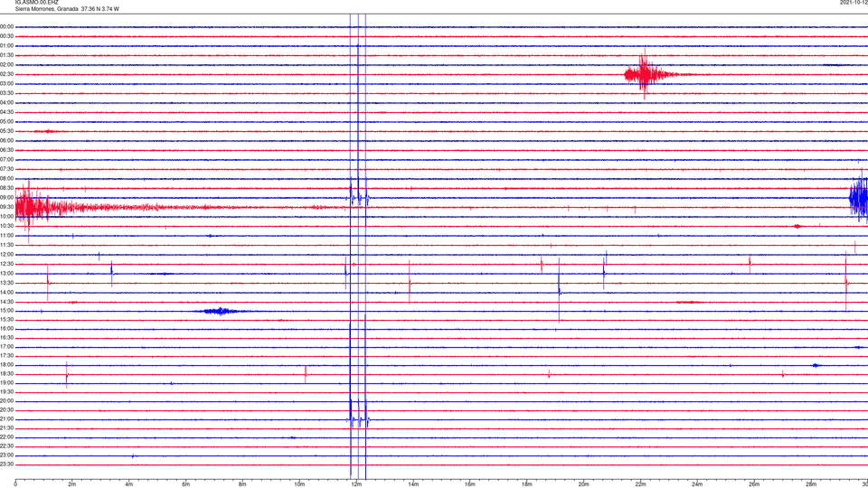Image resolution: width=868 pixels, height=488 pixels.
Task: Pick the 11:00 time label
Action: [6, 235]
